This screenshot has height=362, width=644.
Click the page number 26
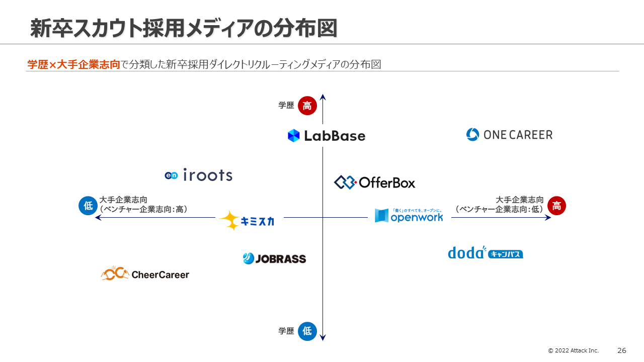[x=622, y=350]
